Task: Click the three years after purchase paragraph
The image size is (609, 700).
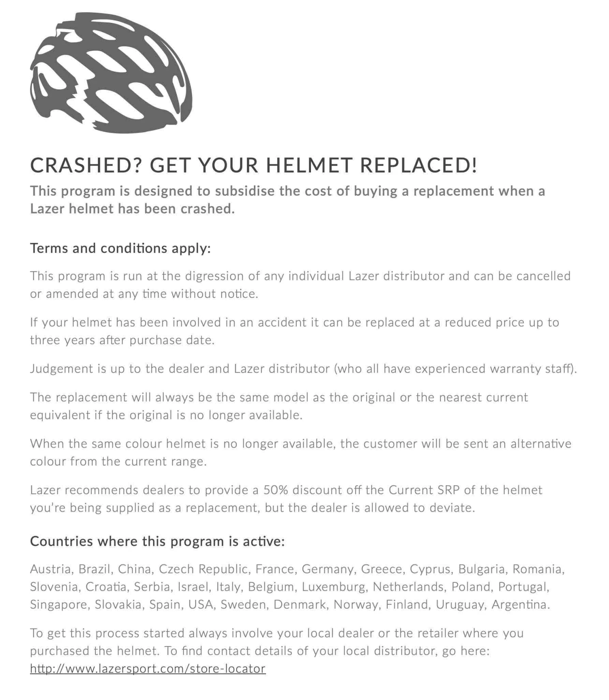Action: 294,331
